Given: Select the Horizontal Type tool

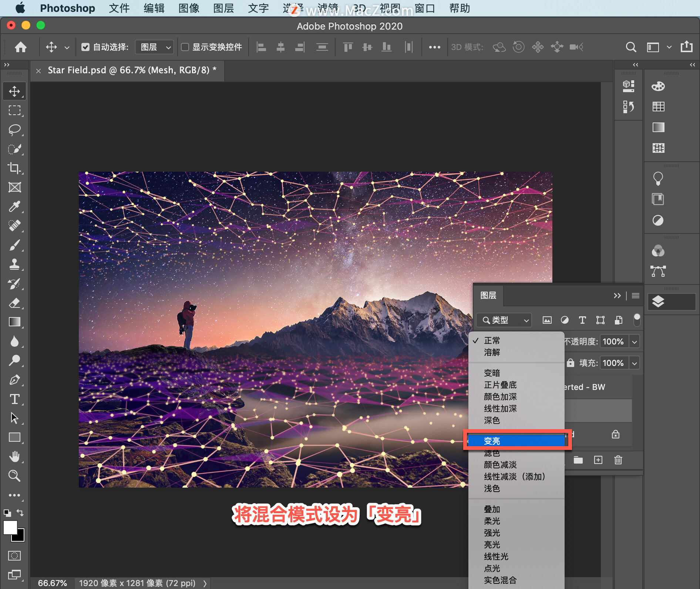Looking at the screenshot, I should [x=14, y=399].
